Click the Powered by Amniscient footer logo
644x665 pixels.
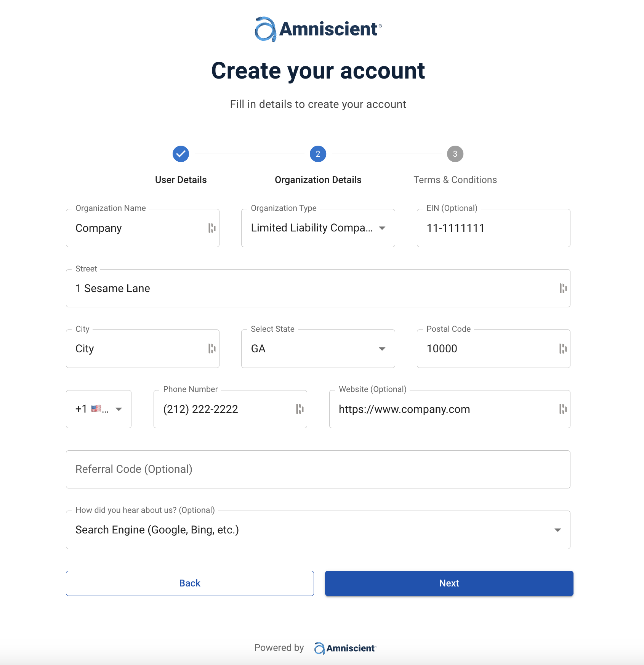coord(345,648)
